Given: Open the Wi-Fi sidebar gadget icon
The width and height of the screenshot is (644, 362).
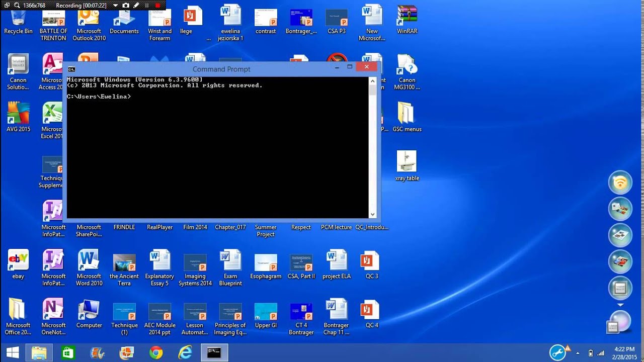Looking at the screenshot, I should [620, 183].
